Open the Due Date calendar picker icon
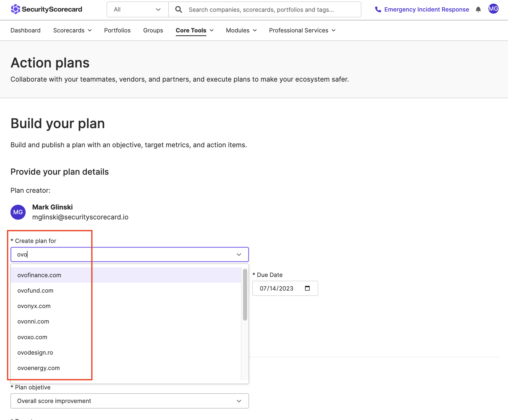The image size is (508, 420). [307, 288]
